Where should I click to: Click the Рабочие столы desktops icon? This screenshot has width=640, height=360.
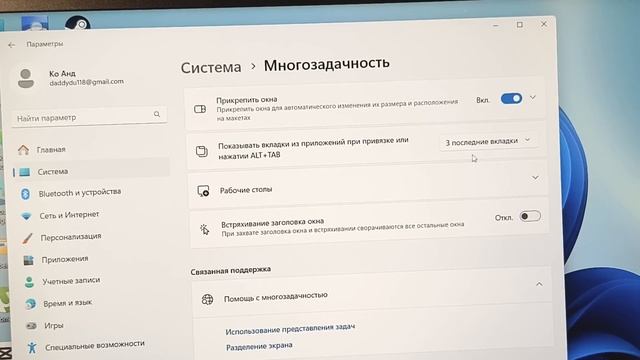(x=203, y=191)
